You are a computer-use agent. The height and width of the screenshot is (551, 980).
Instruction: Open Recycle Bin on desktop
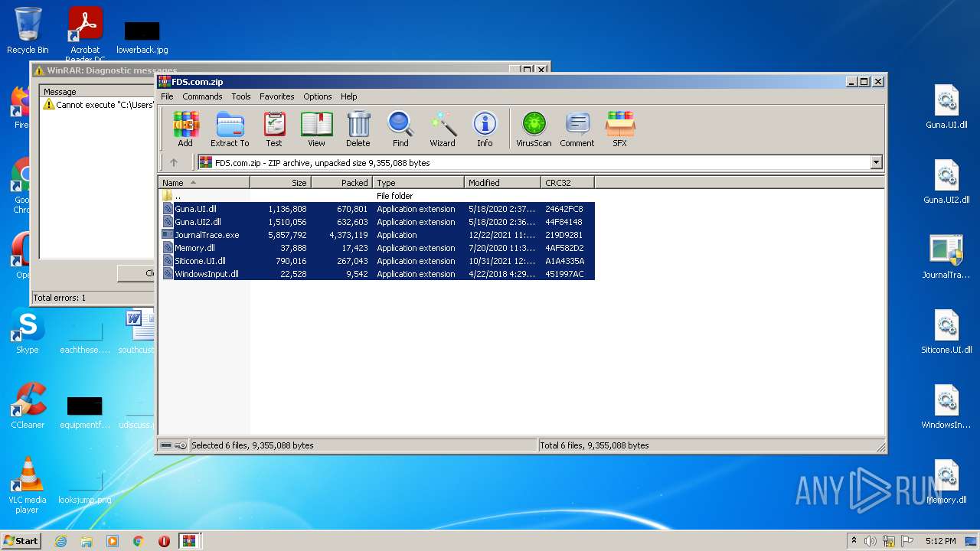28,31
